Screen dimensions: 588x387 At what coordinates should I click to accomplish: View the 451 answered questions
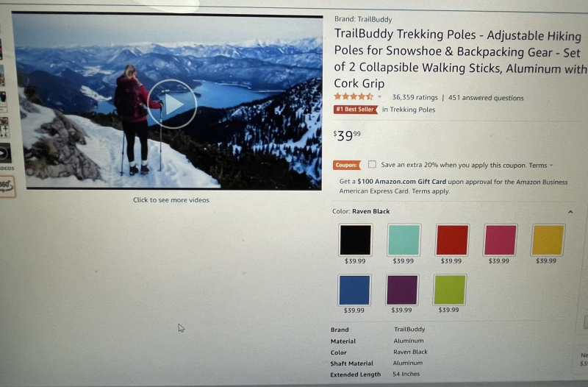point(486,98)
